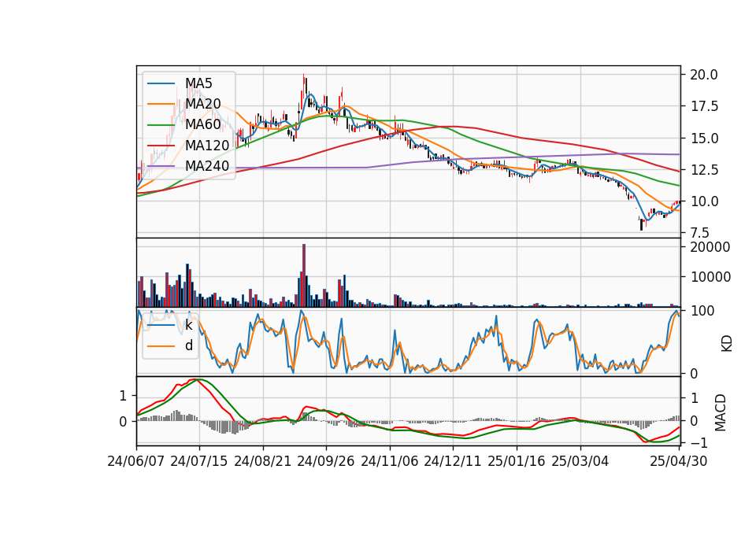Click the 15.0 price axis tick label
Viewport: 756px width, 543px height.
tap(704, 139)
